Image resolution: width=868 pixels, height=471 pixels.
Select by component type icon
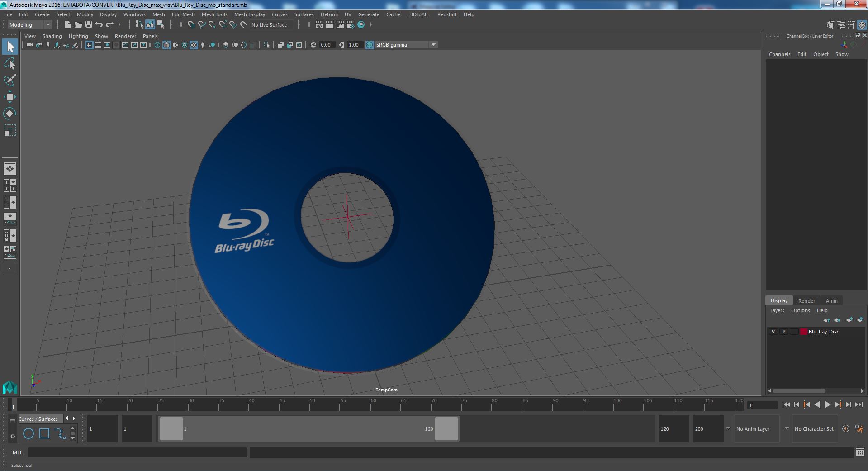click(161, 25)
